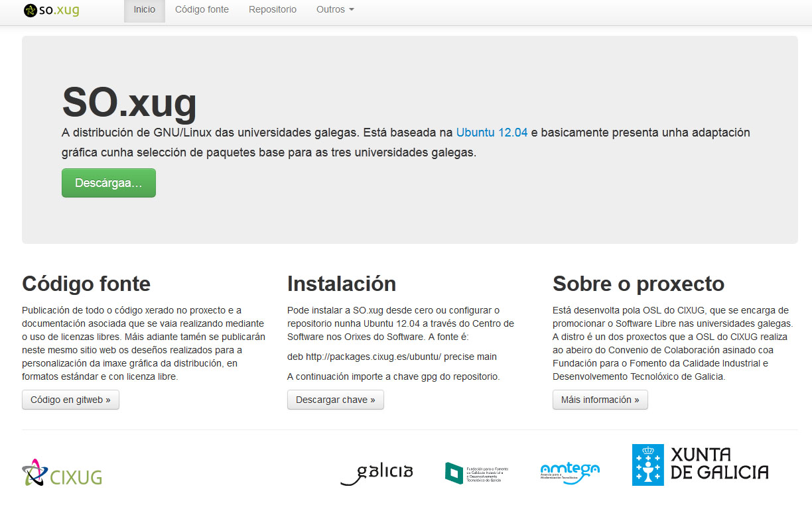Open the Fundación Calidade Industrial logo
Image resolution: width=812 pixels, height=511 pixels.
click(x=476, y=473)
